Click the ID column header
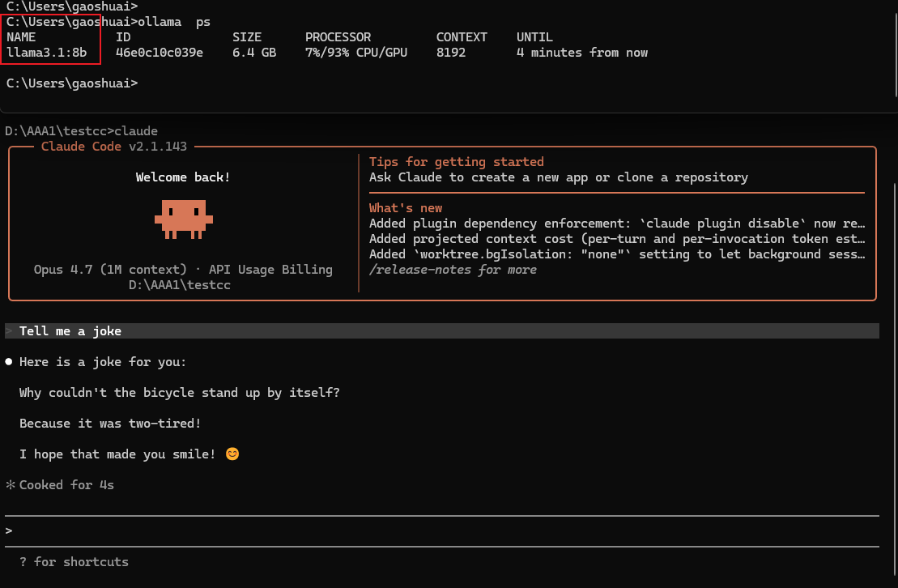The height and width of the screenshot is (588, 898). click(123, 37)
